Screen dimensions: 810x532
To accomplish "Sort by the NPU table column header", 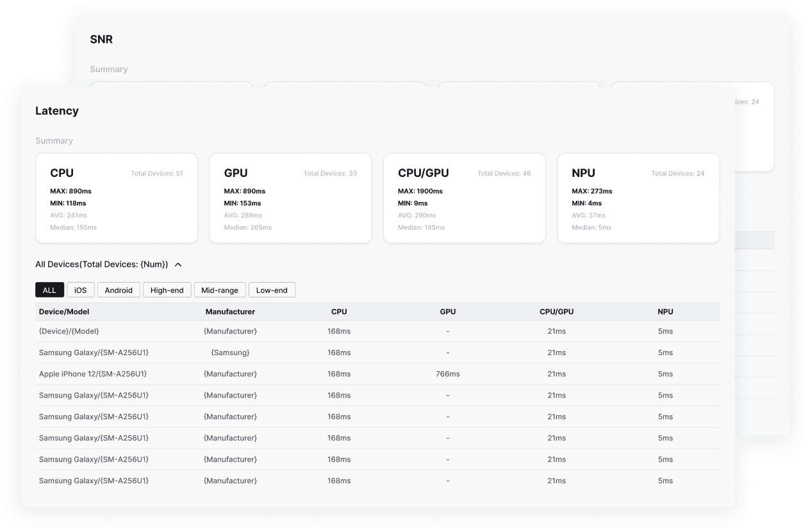I will (x=665, y=312).
